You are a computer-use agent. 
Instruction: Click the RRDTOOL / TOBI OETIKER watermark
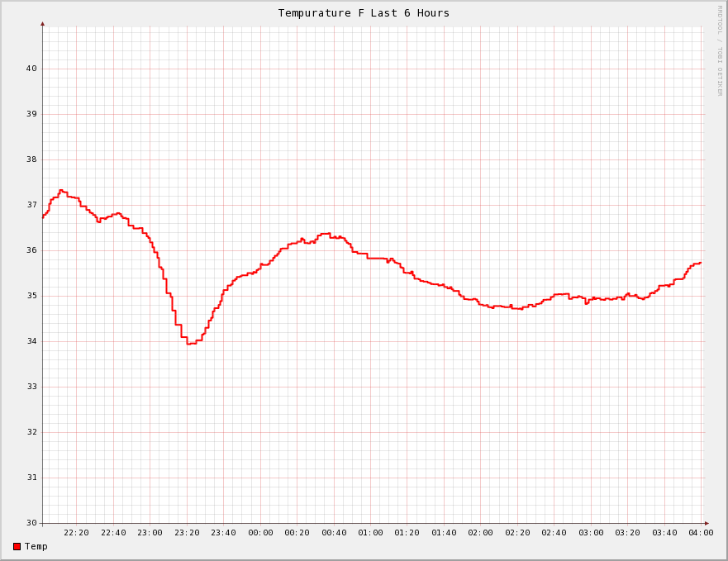pos(719,50)
